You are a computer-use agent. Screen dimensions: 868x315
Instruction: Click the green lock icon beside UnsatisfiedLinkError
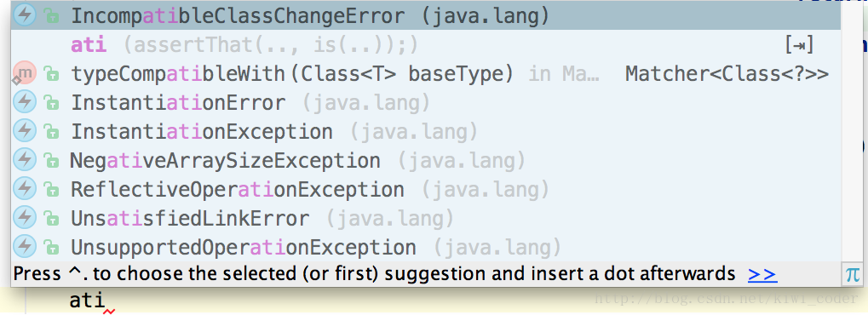coord(51,219)
